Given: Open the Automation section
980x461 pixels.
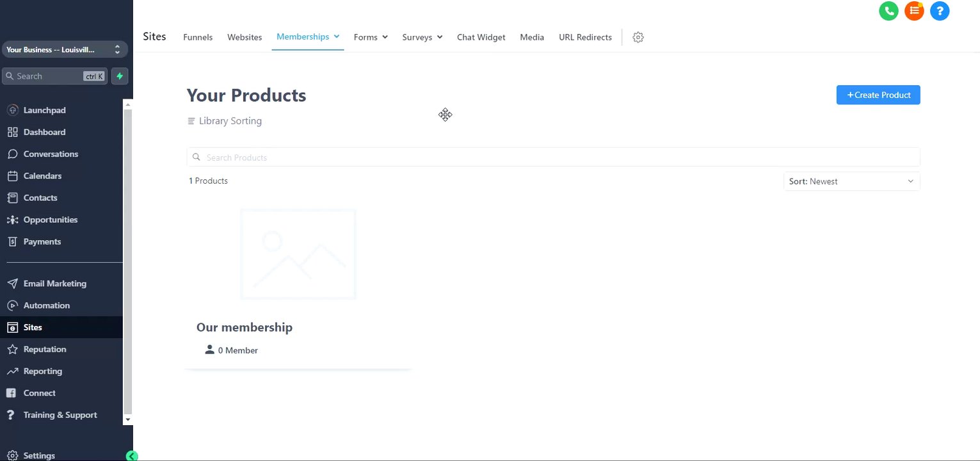Looking at the screenshot, I should (x=46, y=305).
